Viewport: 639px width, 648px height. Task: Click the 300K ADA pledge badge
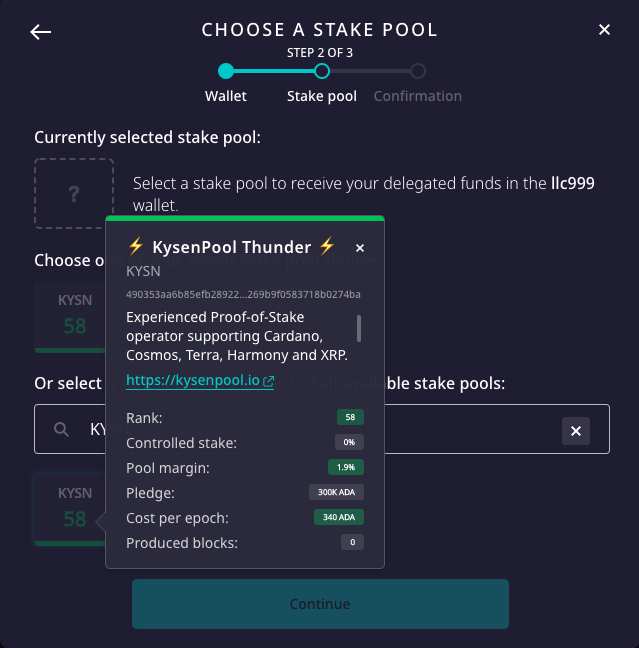336,492
